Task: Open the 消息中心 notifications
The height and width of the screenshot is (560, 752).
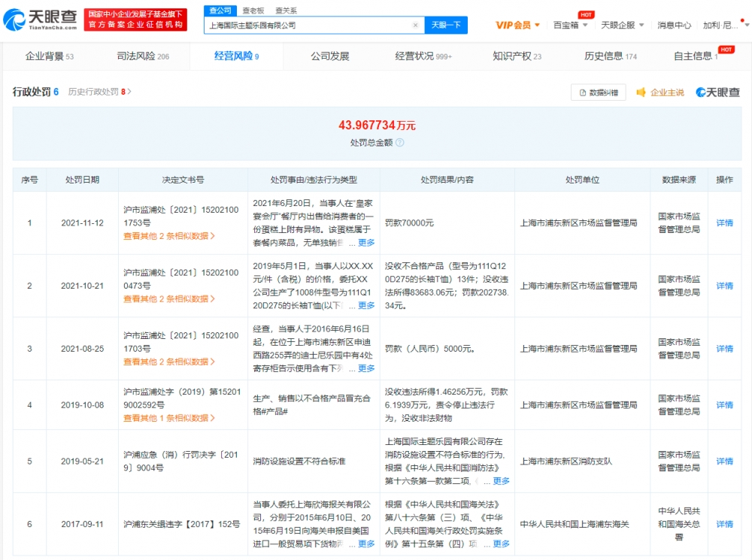Action: [x=674, y=25]
